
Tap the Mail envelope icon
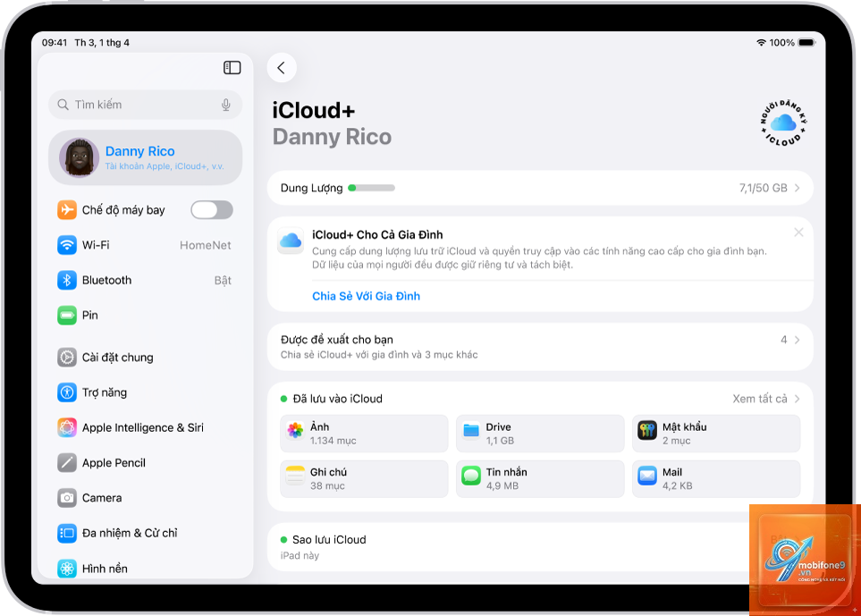tap(647, 476)
